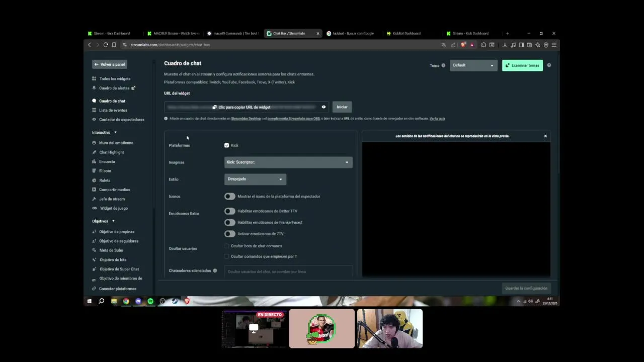Click Chateadores silenciados text area
Viewport: 644px width, 362px height.
pos(288,271)
